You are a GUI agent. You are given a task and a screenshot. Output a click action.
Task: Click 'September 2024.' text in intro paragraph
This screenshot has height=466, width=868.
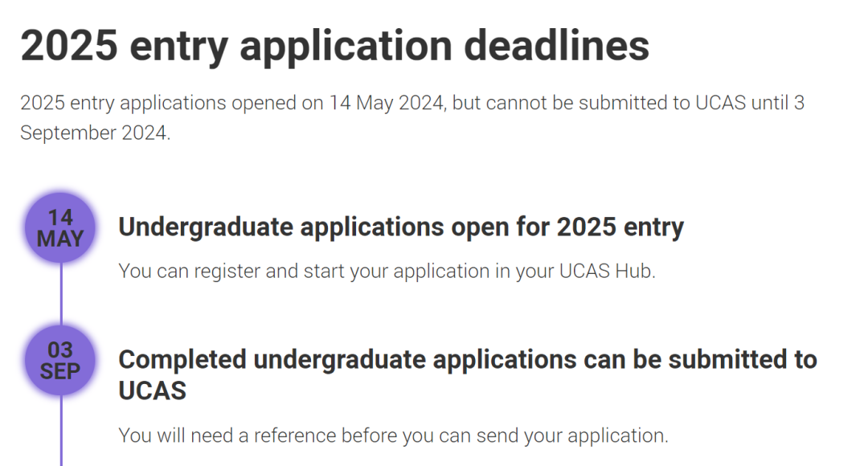(x=95, y=133)
